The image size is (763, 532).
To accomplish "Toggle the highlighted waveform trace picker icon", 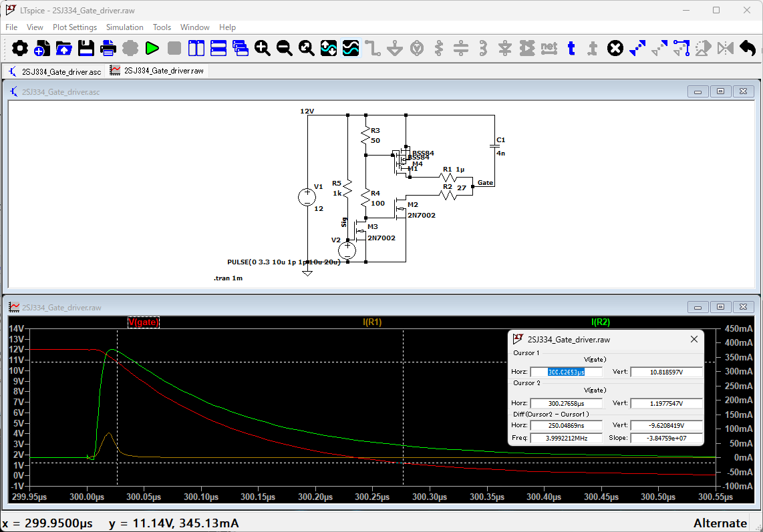I will point(350,48).
